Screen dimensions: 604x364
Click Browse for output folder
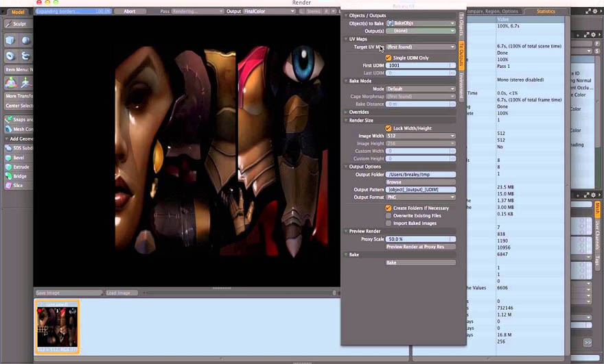421,182
